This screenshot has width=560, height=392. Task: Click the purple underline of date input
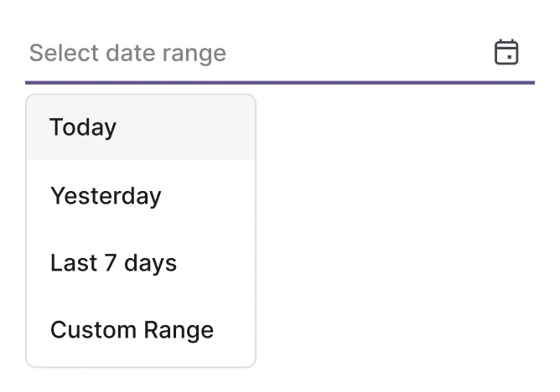280,82
